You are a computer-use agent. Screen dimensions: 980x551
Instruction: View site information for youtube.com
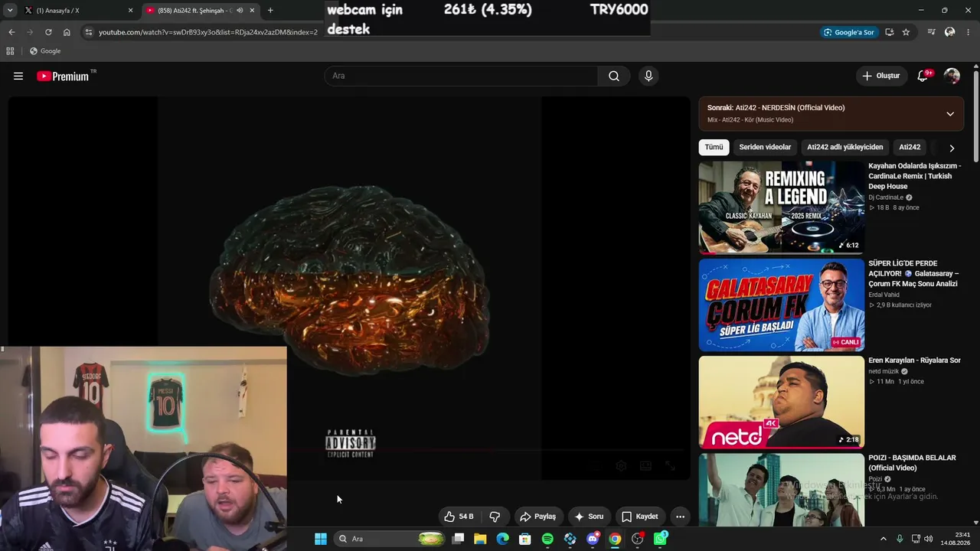coord(89,32)
